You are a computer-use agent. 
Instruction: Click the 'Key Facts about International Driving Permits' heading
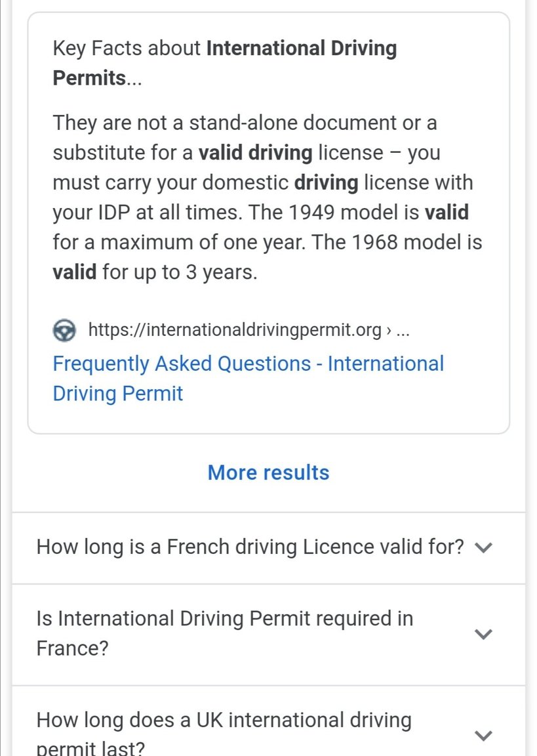pyautogui.click(x=224, y=63)
